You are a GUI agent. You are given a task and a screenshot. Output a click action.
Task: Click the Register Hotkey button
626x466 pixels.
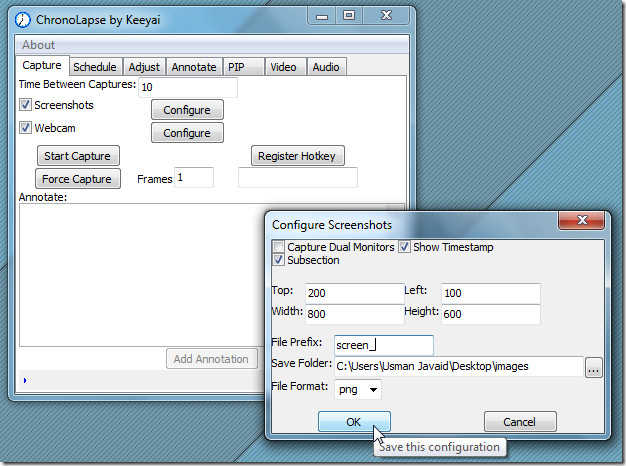pos(297,156)
